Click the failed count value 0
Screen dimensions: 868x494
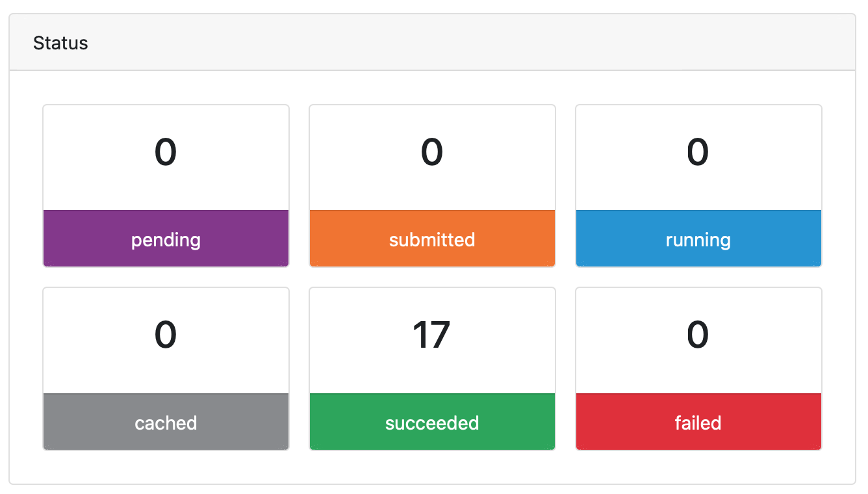(698, 335)
